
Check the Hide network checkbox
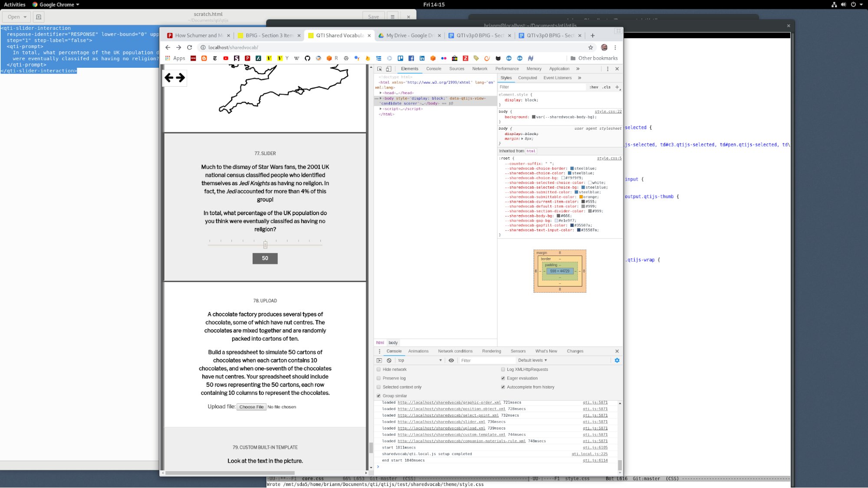(x=379, y=370)
